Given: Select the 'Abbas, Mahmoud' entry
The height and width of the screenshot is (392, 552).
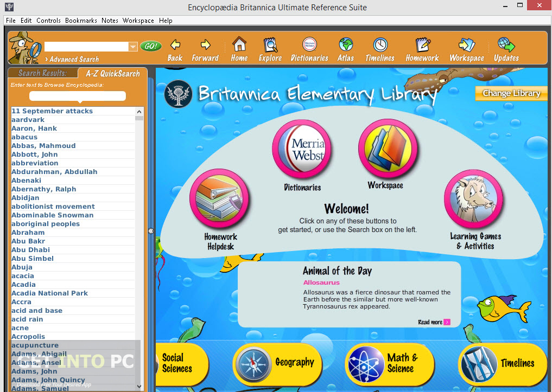Looking at the screenshot, I should coord(73,145).
